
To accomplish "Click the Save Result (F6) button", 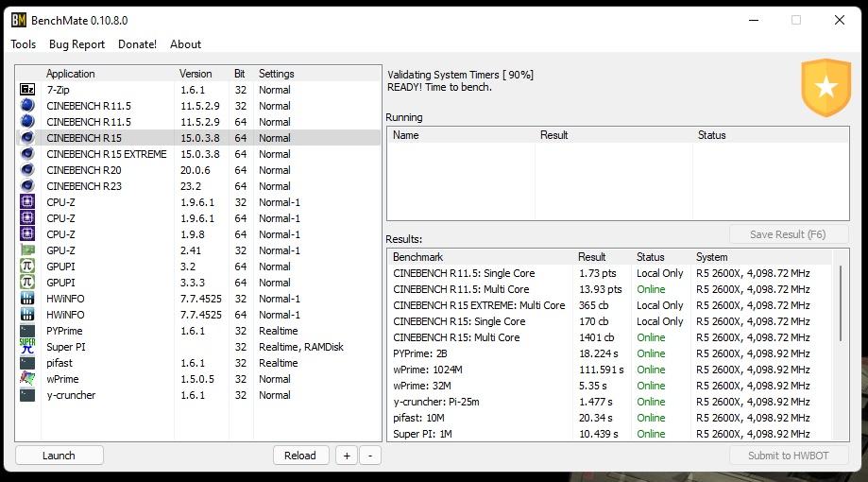I will coord(789,234).
